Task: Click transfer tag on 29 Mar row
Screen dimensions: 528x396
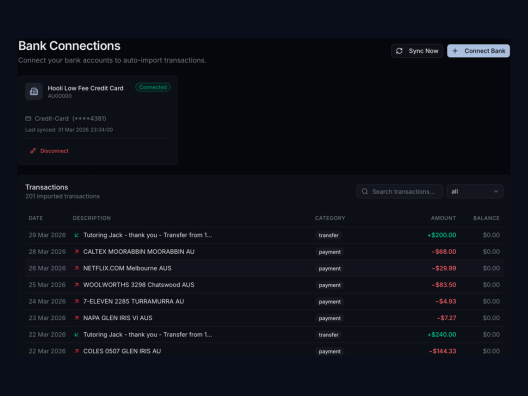Action: pos(329,235)
